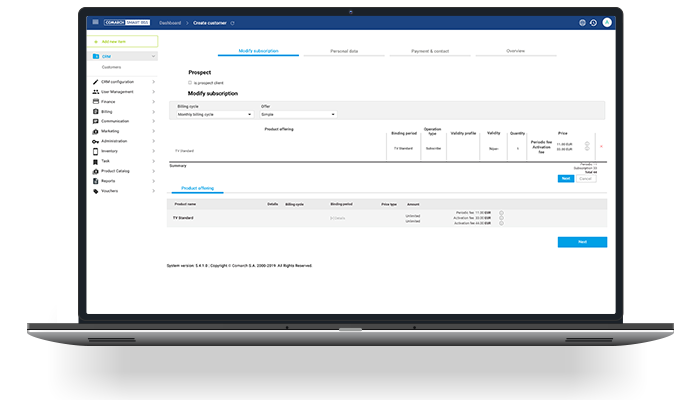The width and height of the screenshot is (700, 400).
Task: Open the user profile avatar
Action: [x=606, y=22]
